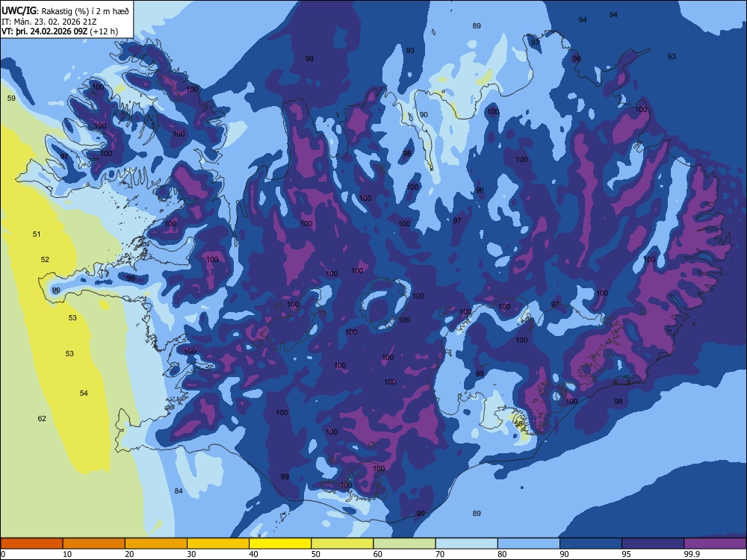Choose the medium blue 90–95 legend swatch
This screenshot has width=747, height=560.
coord(591,544)
